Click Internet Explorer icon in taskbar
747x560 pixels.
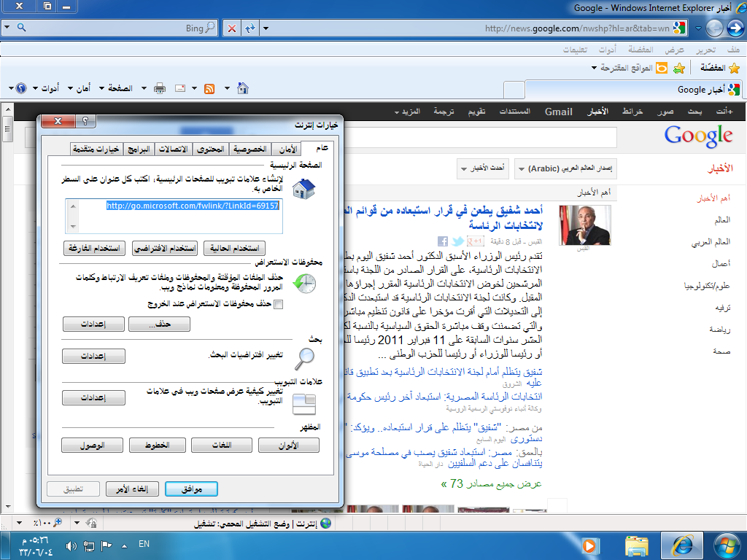pos(682,545)
